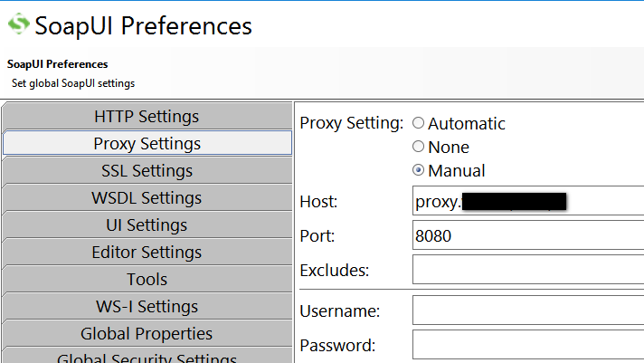Open the WSDL Settings tab
The width and height of the screenshot is (644, 363).
click(147, 198)
